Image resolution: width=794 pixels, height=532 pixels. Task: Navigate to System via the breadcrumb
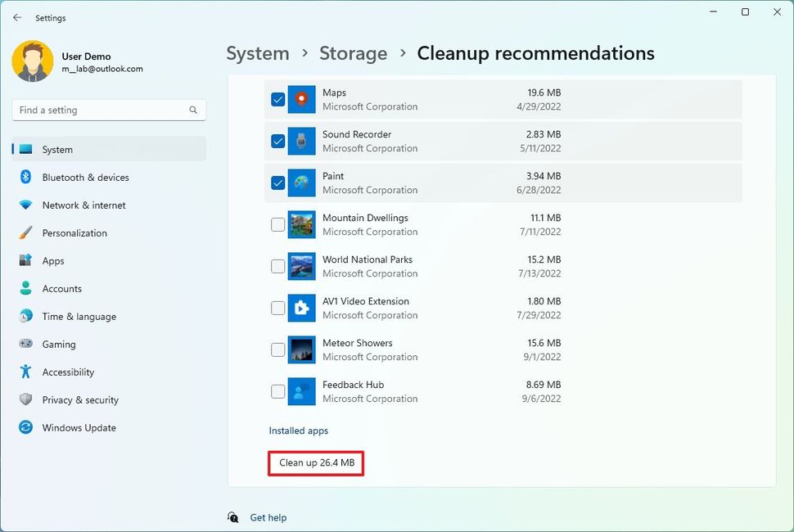(x=257, y=53)
